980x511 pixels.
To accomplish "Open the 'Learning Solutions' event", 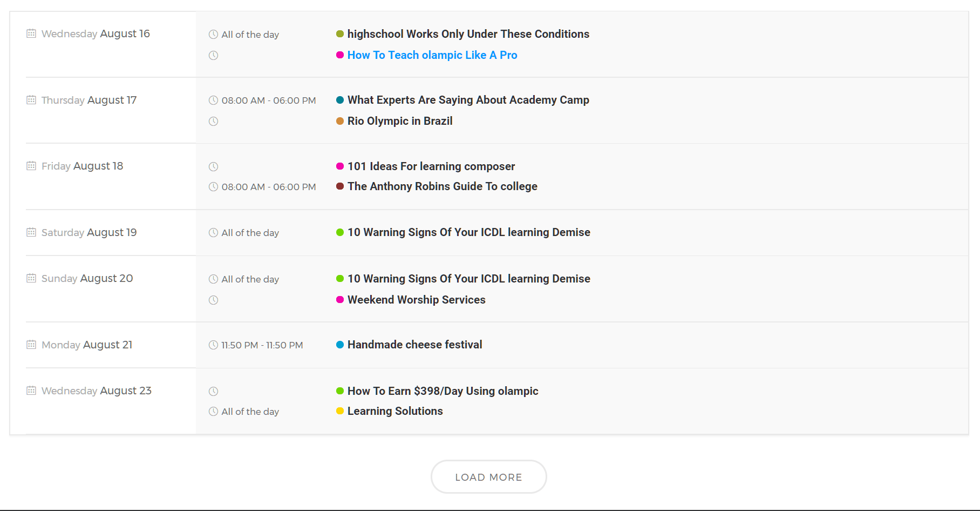I will 395,411.
